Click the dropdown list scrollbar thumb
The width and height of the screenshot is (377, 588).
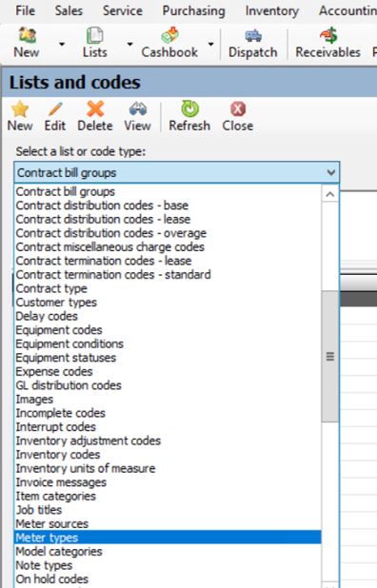[x=330, y=356]
